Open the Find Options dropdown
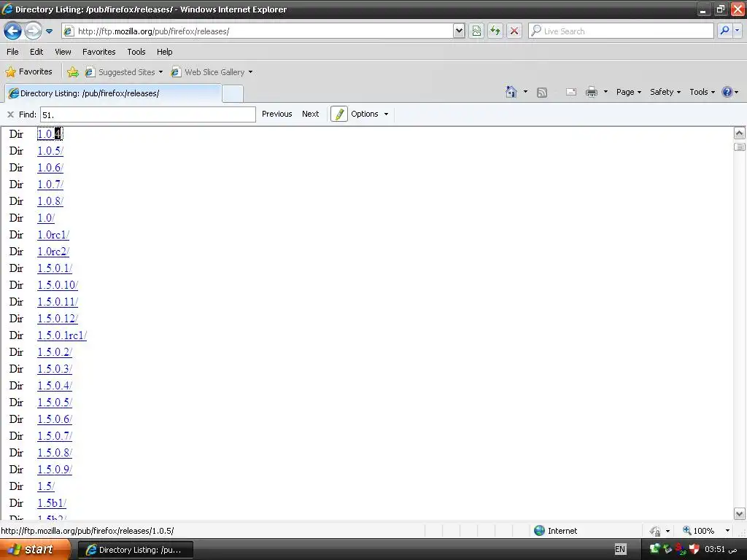Viewport: 747px width, 560px height. pyautogui.click(x=370, y=114)
